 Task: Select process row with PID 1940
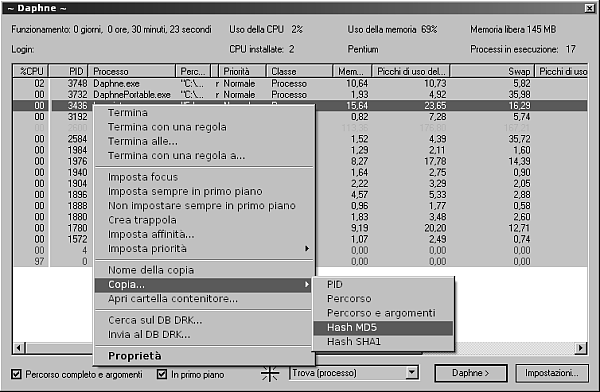point(300,172)
